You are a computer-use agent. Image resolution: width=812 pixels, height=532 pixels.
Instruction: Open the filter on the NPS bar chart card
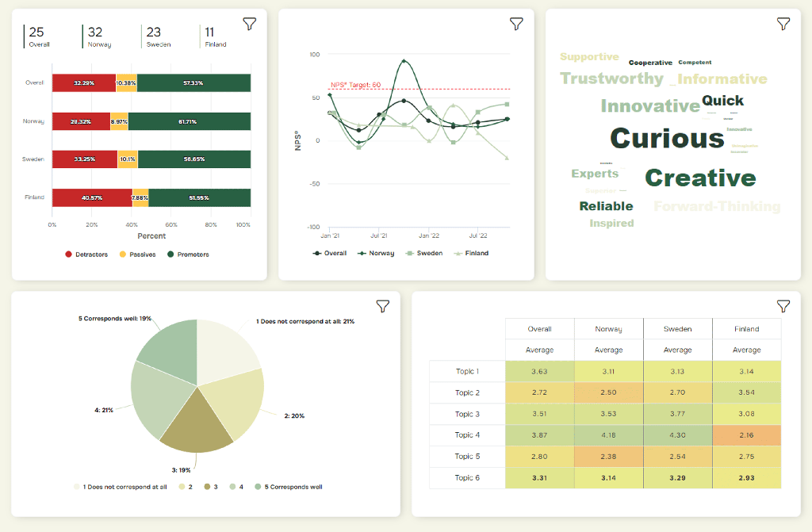(x=249, y=24)
